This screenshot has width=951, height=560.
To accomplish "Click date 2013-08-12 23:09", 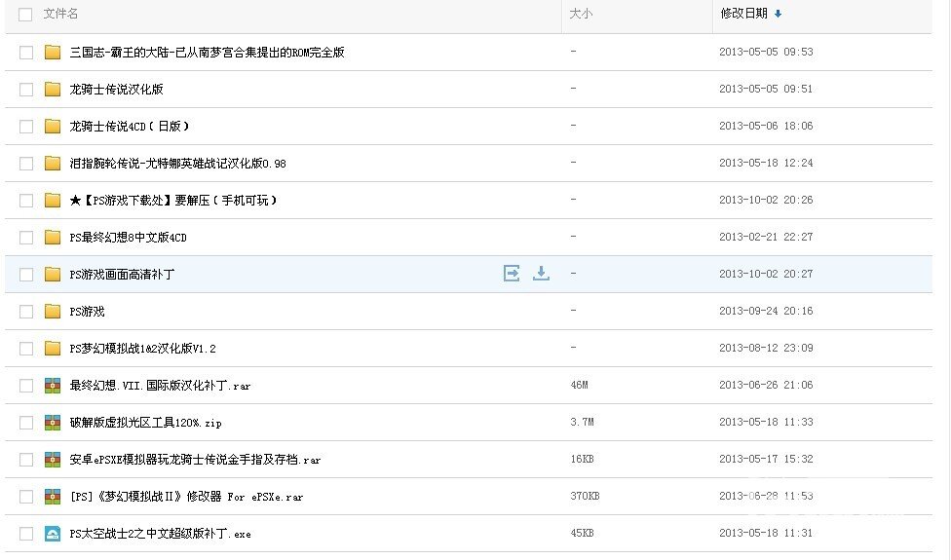I will [x=766, y=348].
